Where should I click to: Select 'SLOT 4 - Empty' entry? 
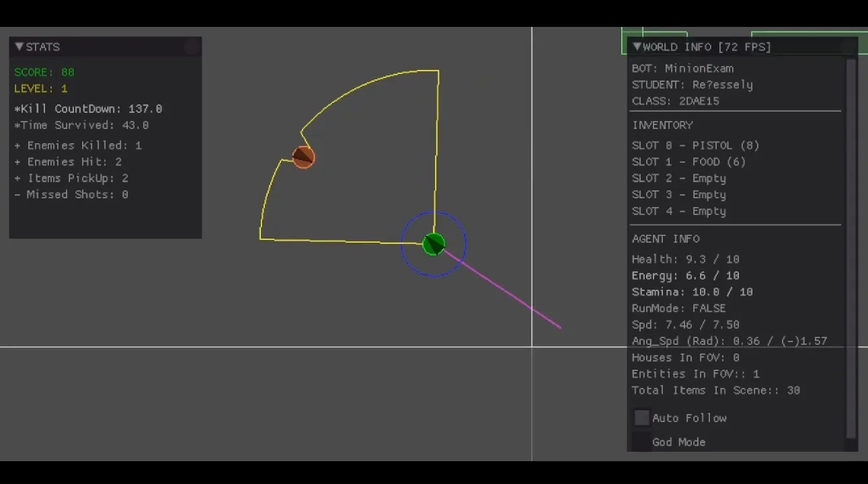[x=679, y=211]
